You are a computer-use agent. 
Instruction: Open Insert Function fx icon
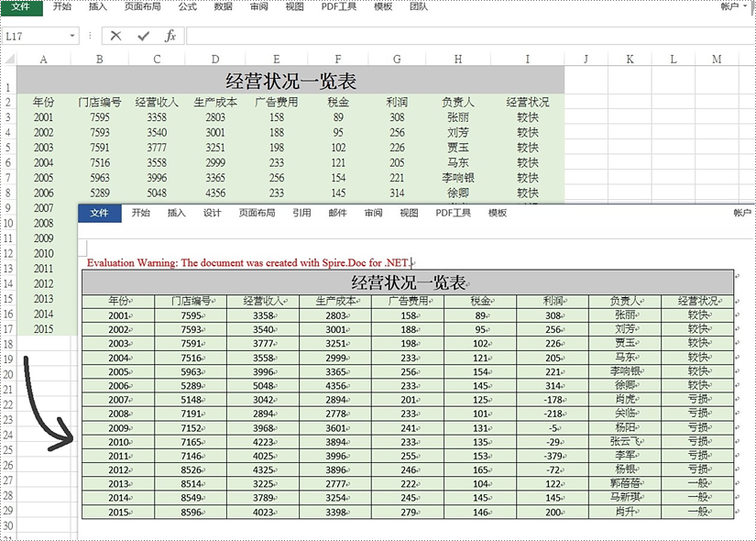pos(170,36)
